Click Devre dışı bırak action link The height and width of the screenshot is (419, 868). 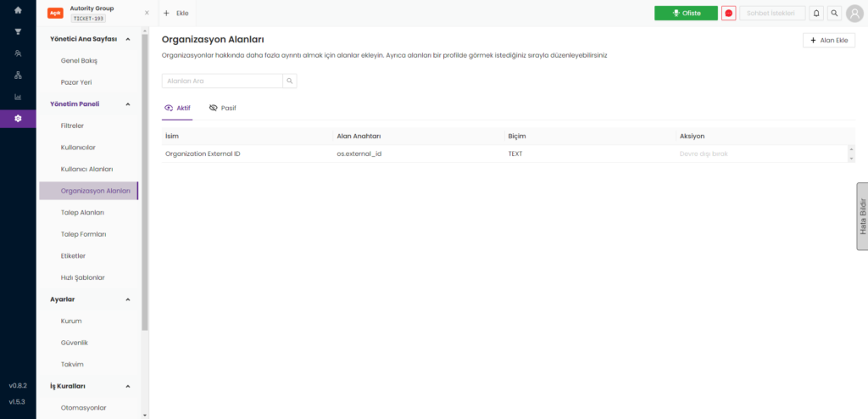point(704,154)
